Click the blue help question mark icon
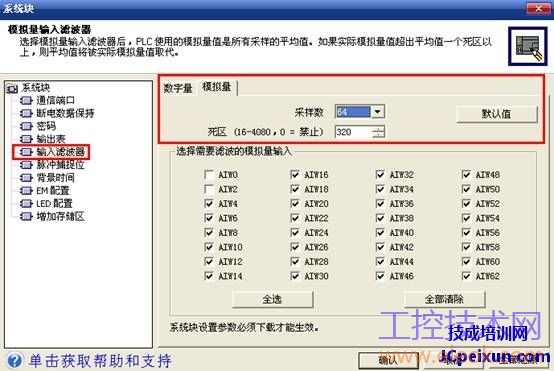 coord(14,360)
